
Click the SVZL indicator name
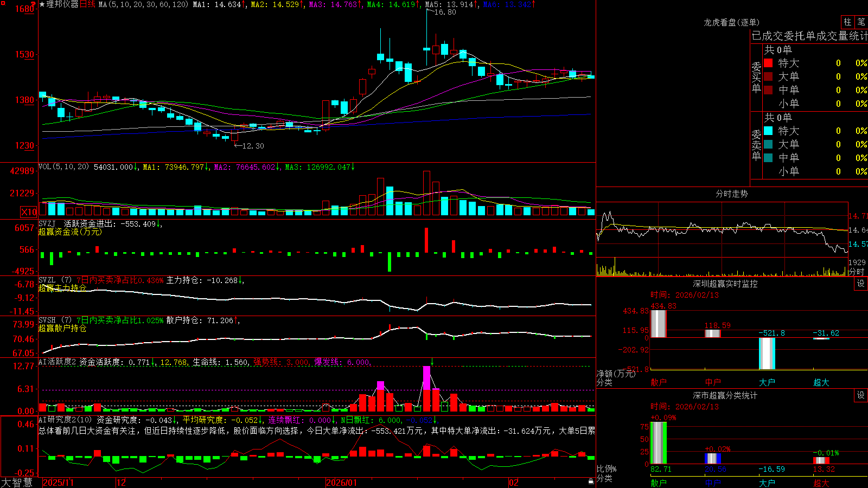[47, 280]
